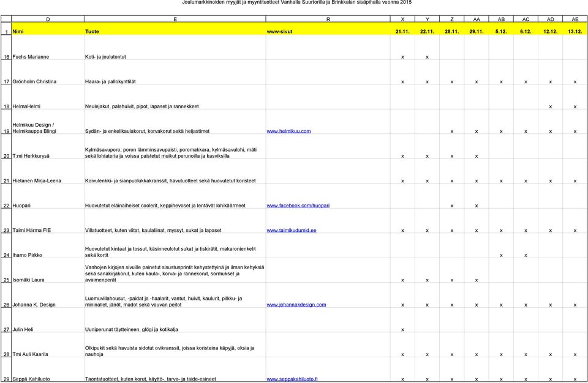
Task: Select the '13.12.' date header cell
Action: (575, 29)
